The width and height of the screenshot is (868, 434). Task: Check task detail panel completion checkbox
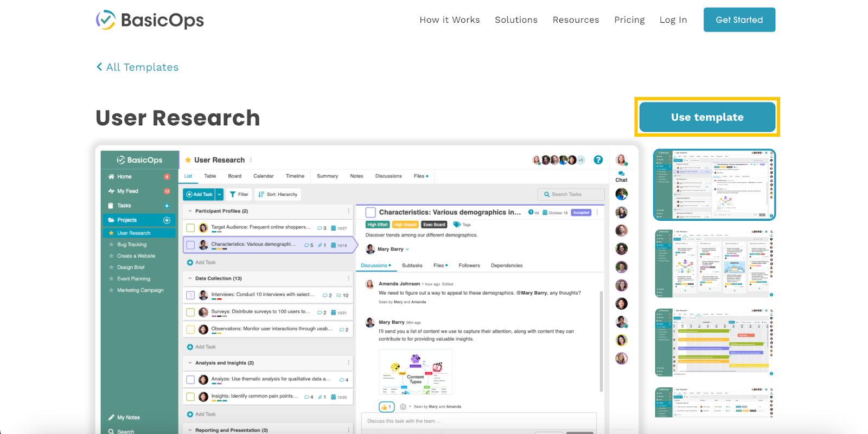click(x=371, y=212)
